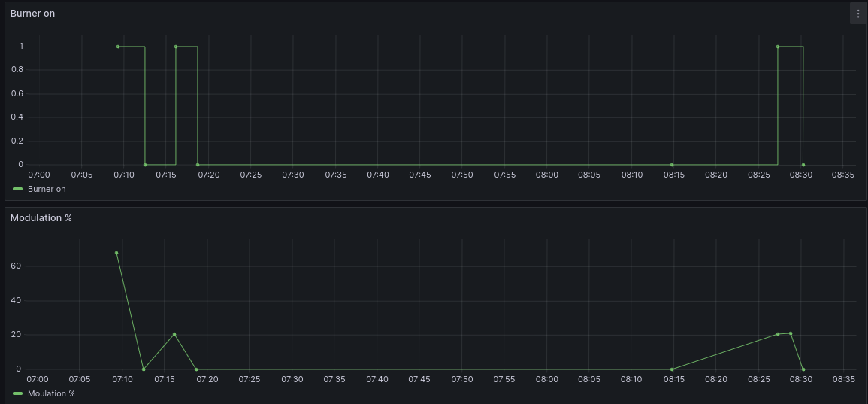
Task: Click the Burner on panel title
Action: (32, 14)
